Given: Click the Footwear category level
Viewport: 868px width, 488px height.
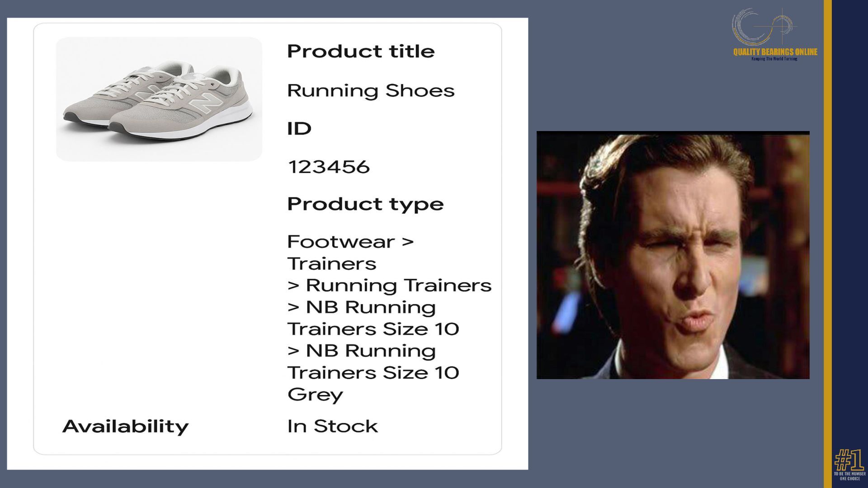Looking at the screenshot, I should coord(341,242).
